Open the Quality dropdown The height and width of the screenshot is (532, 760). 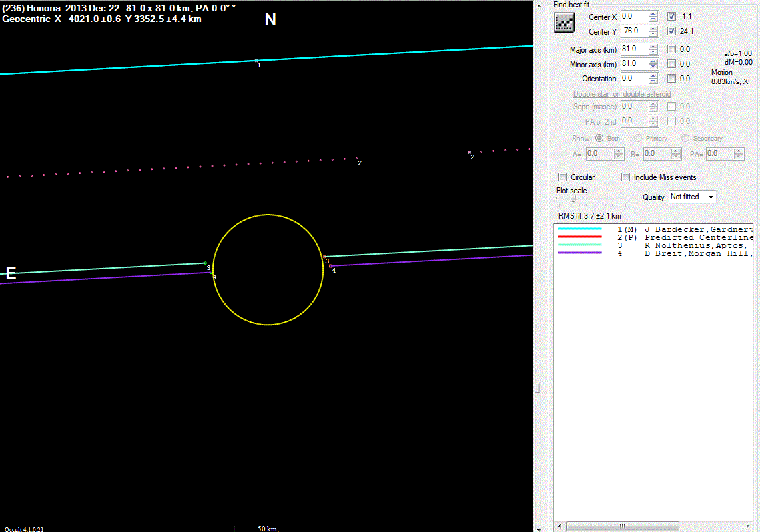pos(711,197)
